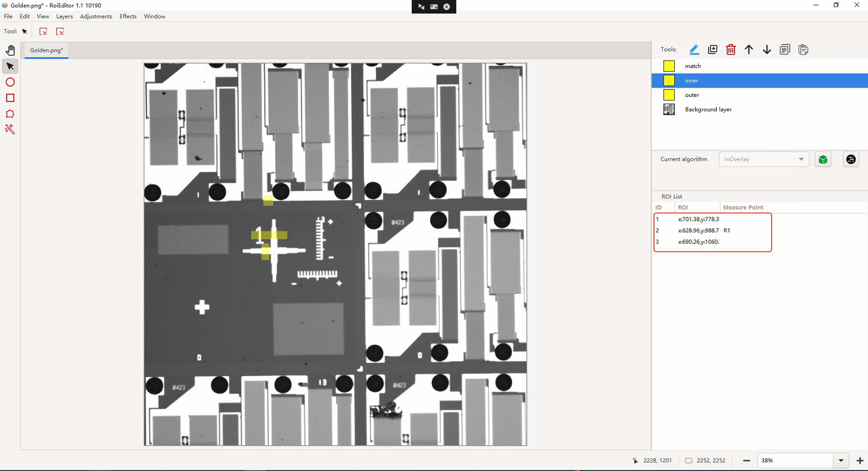
Task: Move layer up with up arrow
Action: pyautogui.click(x=749, y=49)
